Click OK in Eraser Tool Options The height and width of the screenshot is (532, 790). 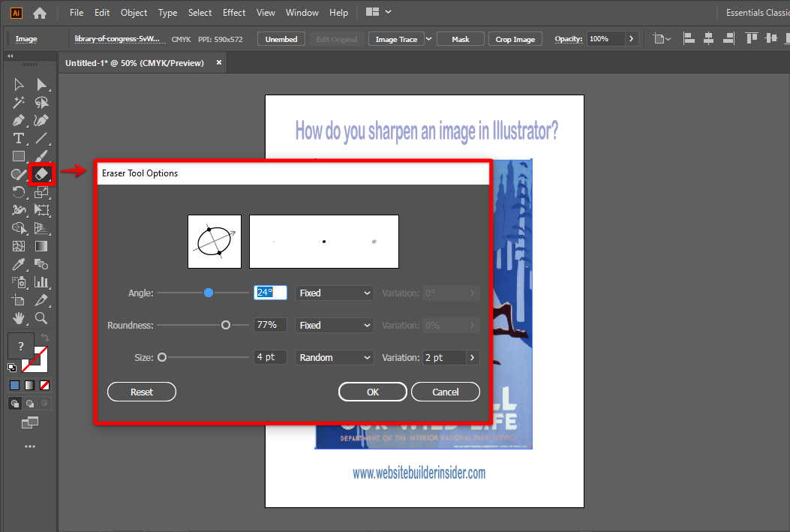click(x=373, y=392)
